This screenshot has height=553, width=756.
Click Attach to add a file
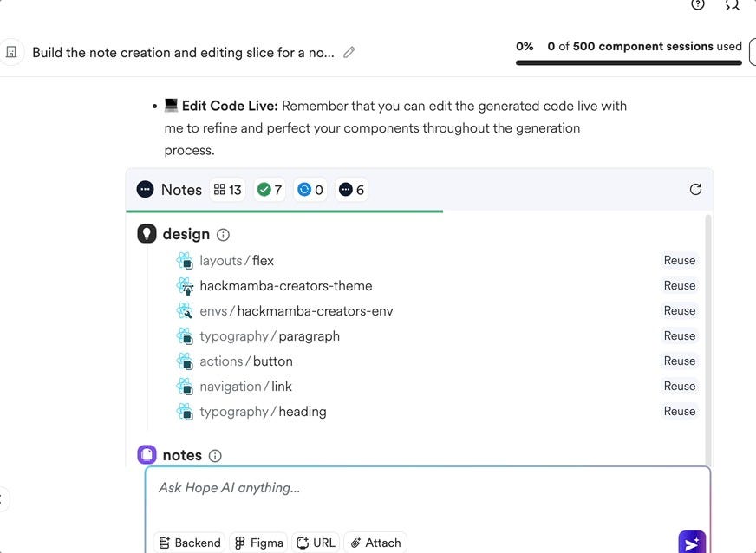375,543
